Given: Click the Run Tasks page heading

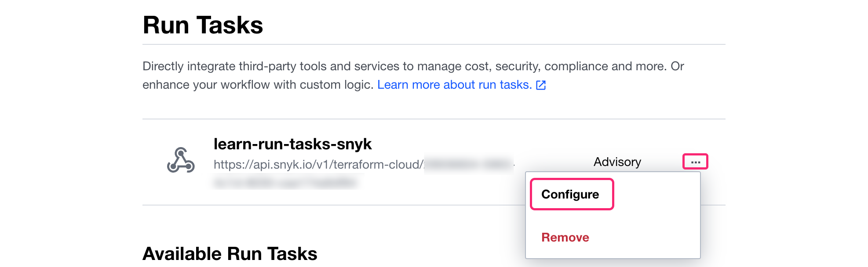Looking at the screenshot, I should coord(203,25).
